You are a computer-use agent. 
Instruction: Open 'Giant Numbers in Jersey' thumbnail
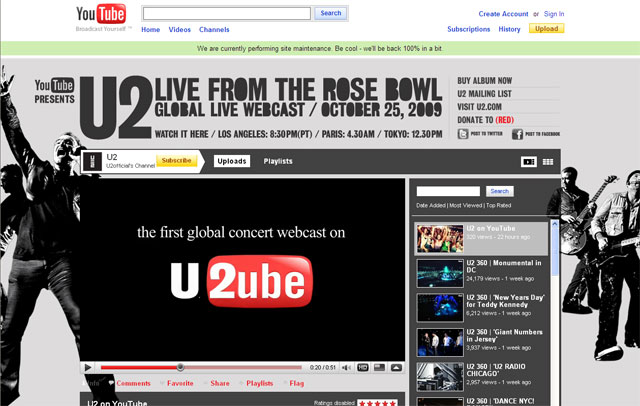pyautogui.click(x=440, y=342)
